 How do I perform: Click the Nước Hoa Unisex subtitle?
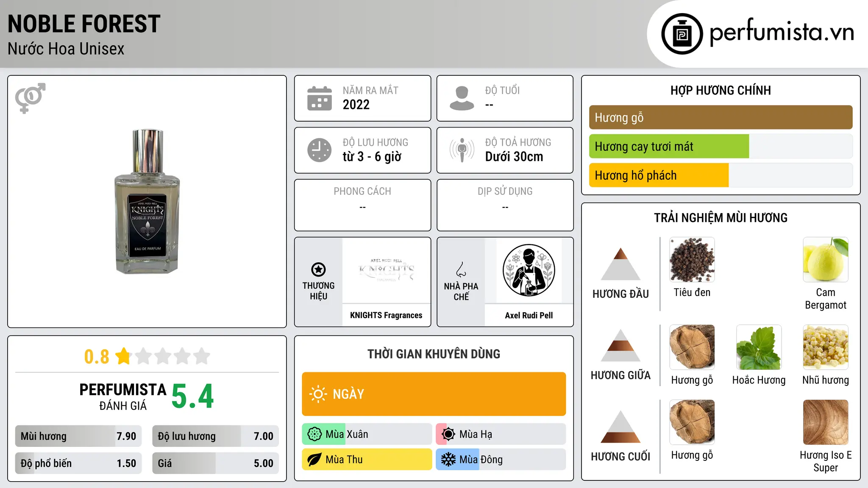pos(66,49)
